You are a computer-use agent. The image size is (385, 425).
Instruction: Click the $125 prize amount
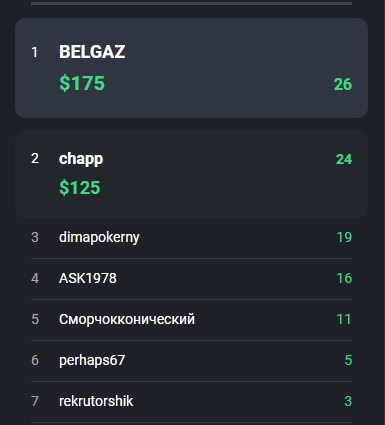tap(80, 187)
